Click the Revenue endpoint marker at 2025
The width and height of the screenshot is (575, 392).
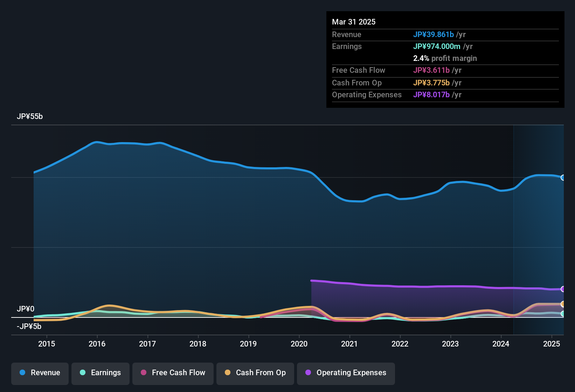[x=563, y=177]
